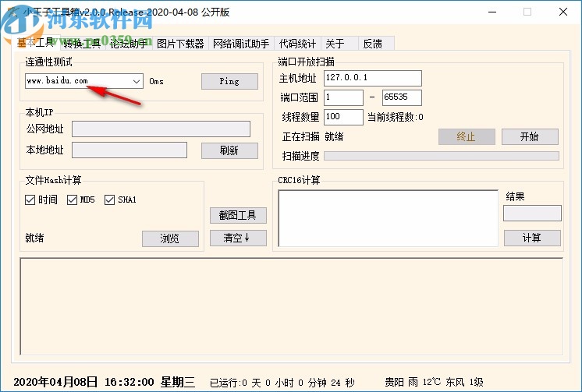Click the 当前线程数:0 label
This screenshot has width=582, height=392.
click(x=396, y=117)
